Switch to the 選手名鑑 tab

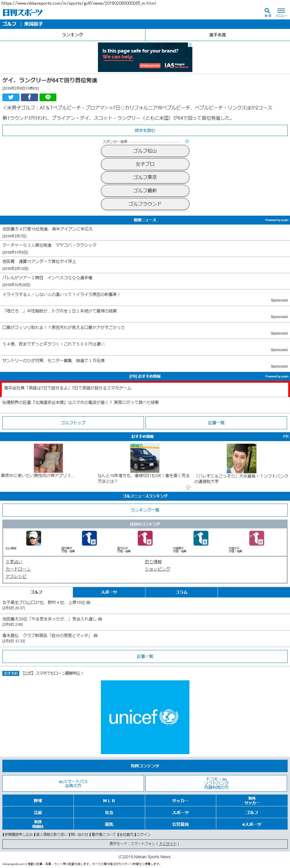pyautogui.click(x=217, y=35)
